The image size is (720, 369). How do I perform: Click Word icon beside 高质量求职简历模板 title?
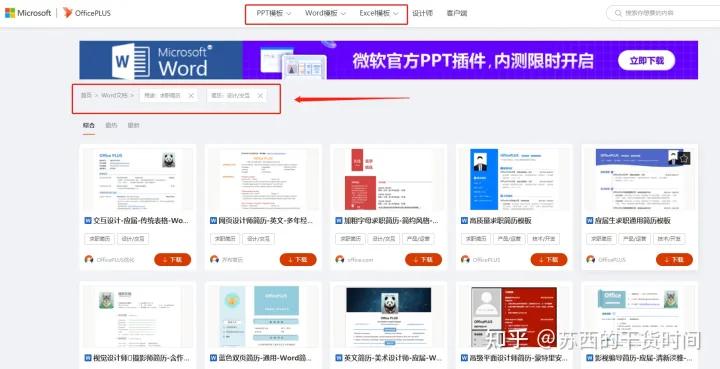click(465, 221)
